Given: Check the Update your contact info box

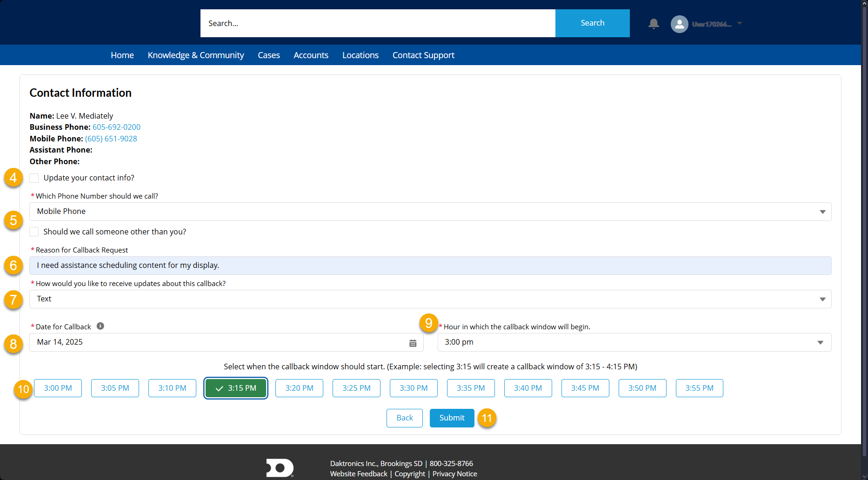Looking at the screenshot, I should (34, 178).
